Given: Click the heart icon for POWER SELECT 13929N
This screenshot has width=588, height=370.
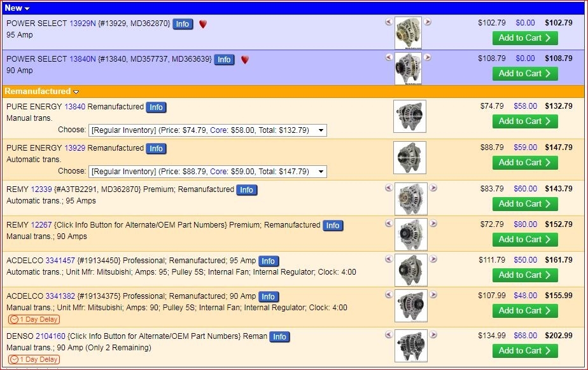Looking at the screenshot, I should coord(203,24).
